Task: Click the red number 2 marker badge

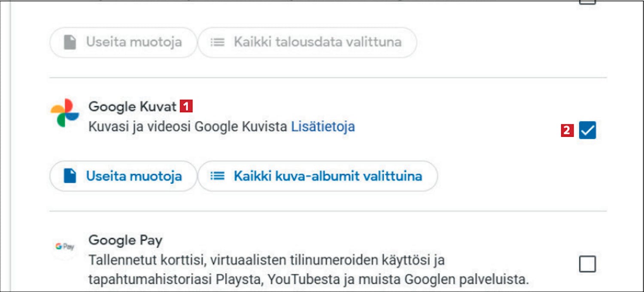Action: point(567,130)
